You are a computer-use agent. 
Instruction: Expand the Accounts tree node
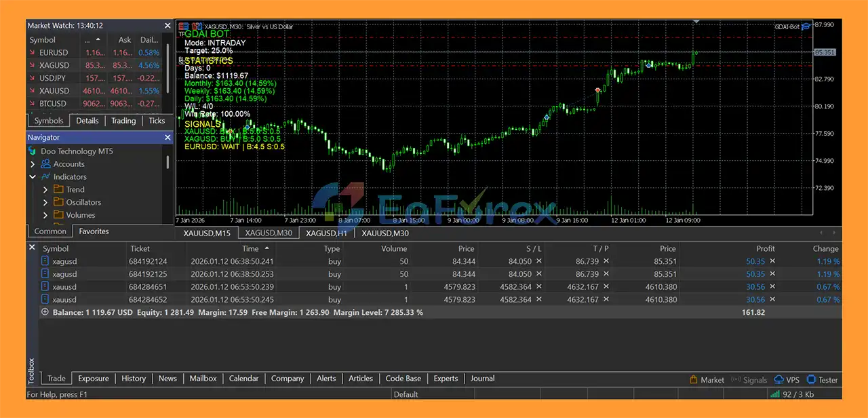click(x=33, y=164)
